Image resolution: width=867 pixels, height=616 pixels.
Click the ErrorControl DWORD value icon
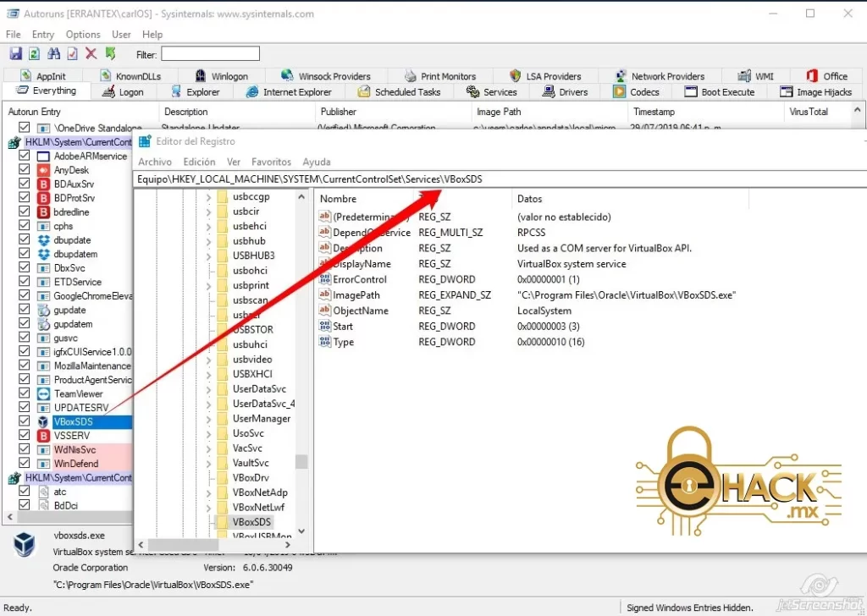click(x=325, y=279)
